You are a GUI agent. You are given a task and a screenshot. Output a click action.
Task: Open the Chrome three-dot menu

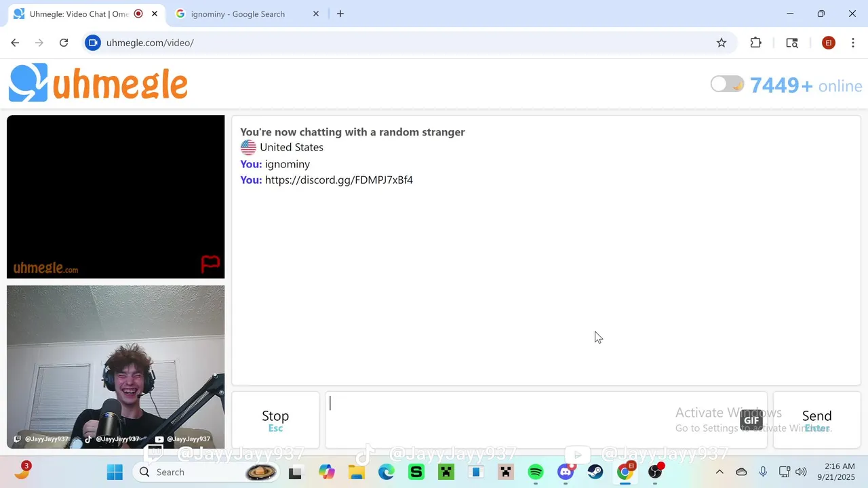(852, 43)
